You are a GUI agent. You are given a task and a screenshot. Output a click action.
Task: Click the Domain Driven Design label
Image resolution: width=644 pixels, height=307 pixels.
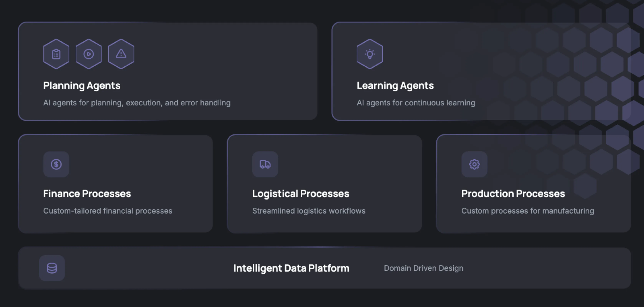(x=423, y=268)
